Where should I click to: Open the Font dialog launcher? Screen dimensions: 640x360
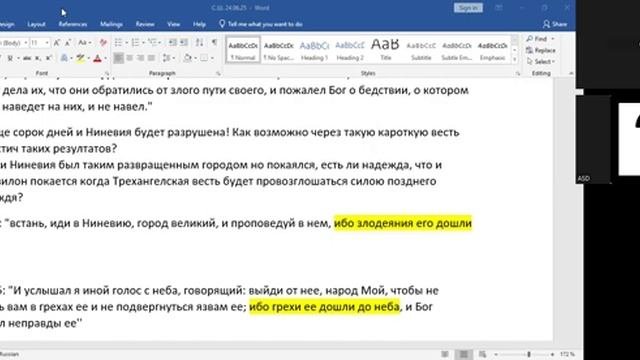point(107,73)
